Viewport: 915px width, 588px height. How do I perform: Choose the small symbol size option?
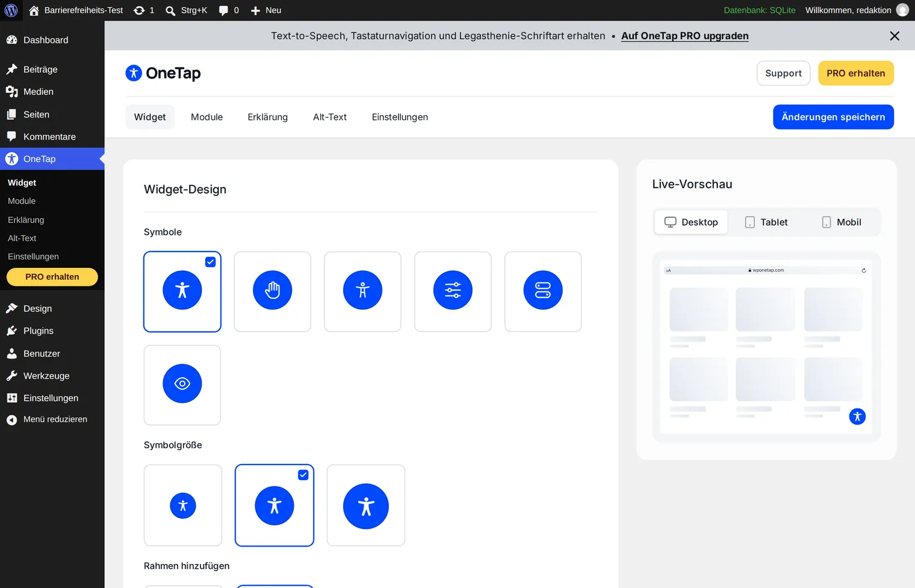click(x=183, y=506)
